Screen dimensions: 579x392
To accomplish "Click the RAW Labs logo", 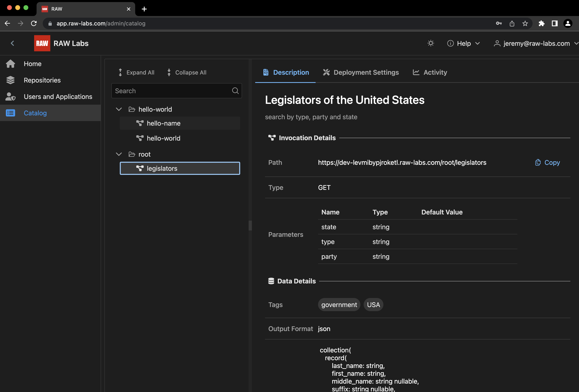I will coord(42,43).
